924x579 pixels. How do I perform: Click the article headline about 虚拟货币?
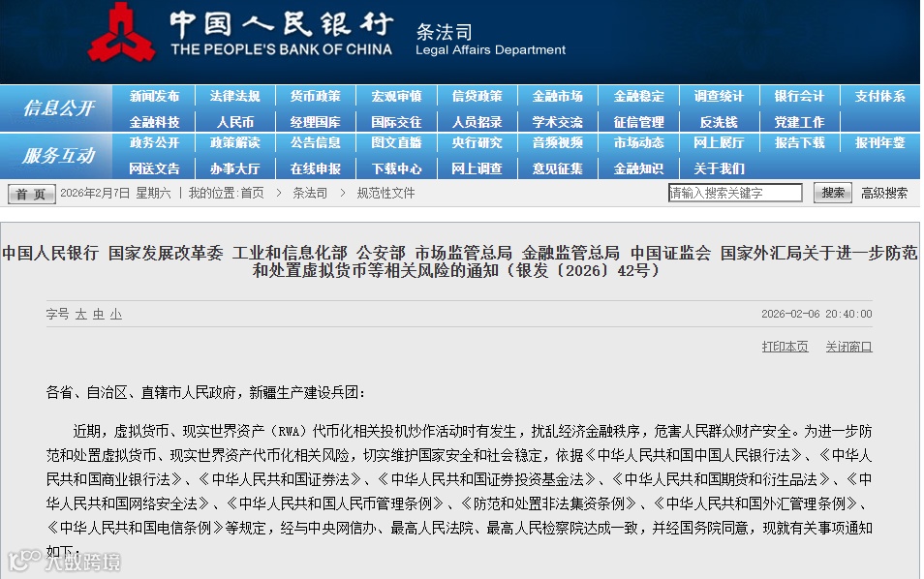tap(460, 261)
